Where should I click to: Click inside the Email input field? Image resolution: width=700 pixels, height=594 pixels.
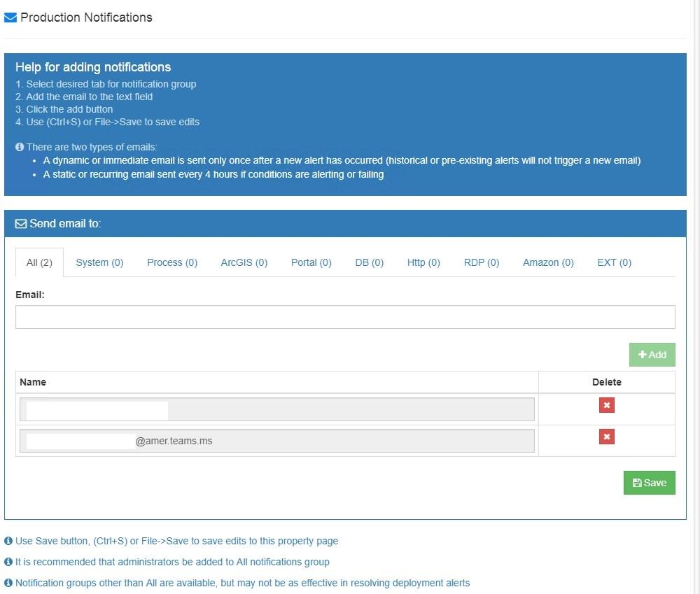(346, 316)
